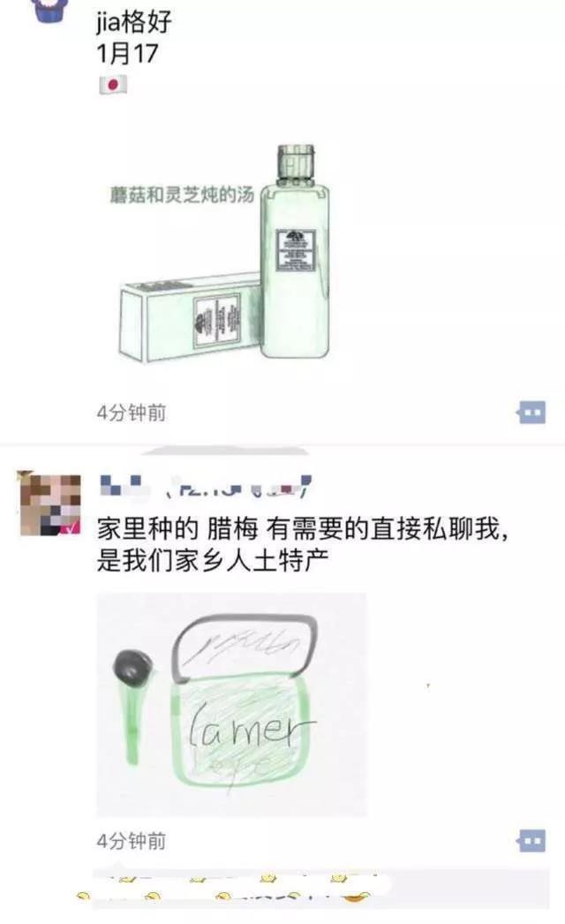Tap the pixelated avatar of the 腊梅 poster
565x924 pixels.
pos(50,504)
